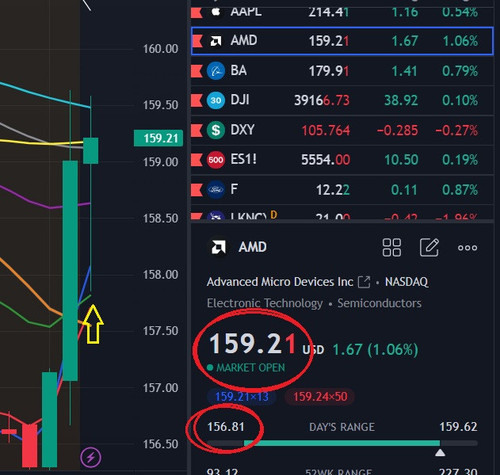Image resolution: width=500 pixels, height=475 pixels.
Task: Click BA last price 179.91
Action: (x=329, y=71)
